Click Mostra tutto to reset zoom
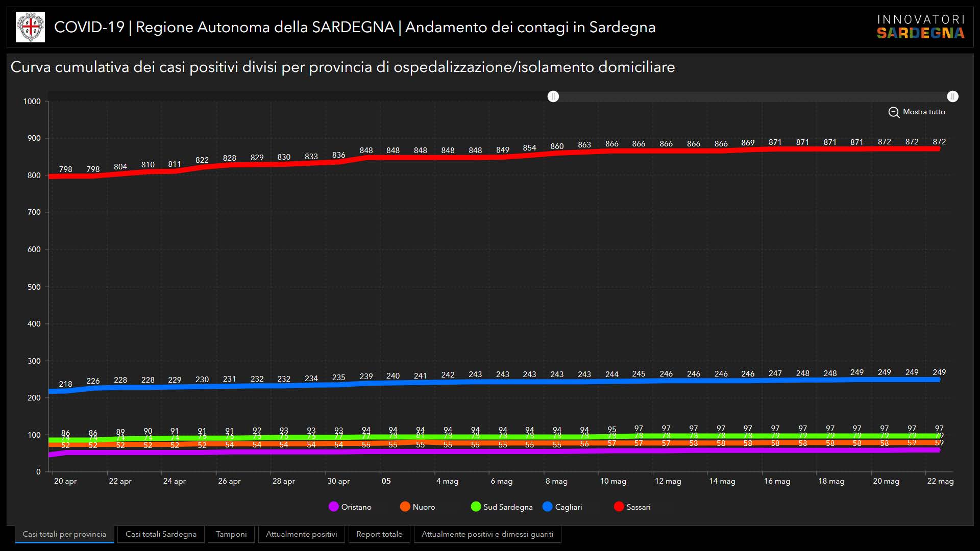Image resolution: width=980 pixels, height=551 pixels. 923,112
